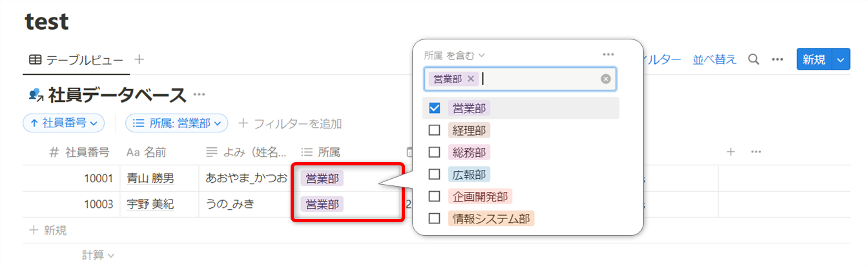The image size is (868, 270).
Task: Check the 経理部 checkbox
Action: (x=435, y=130)
